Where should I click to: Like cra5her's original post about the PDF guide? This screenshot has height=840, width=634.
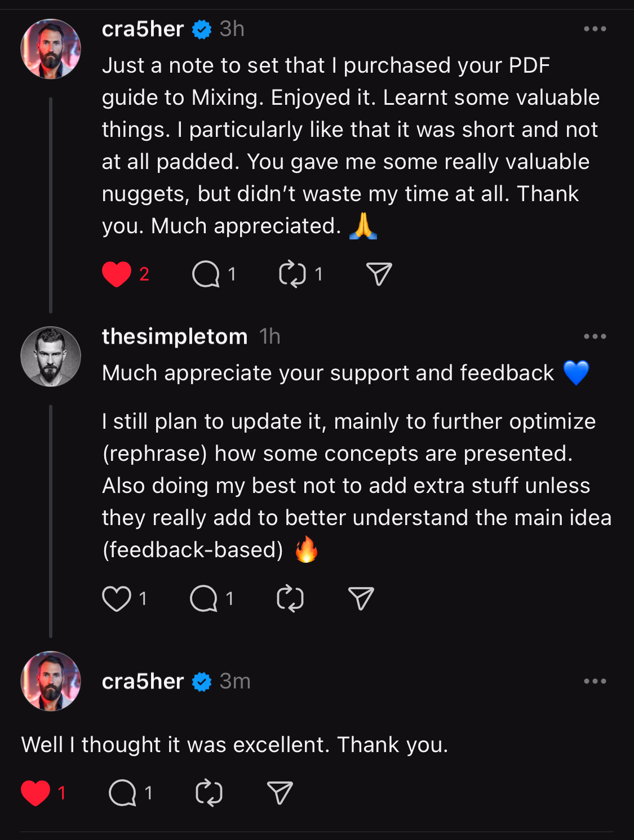116,274
